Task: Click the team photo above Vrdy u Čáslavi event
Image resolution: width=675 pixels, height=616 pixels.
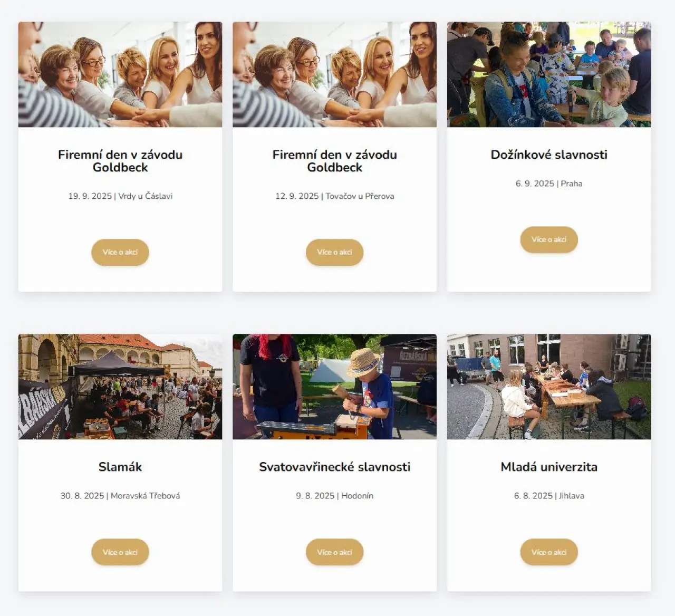Action: (120, 74)
